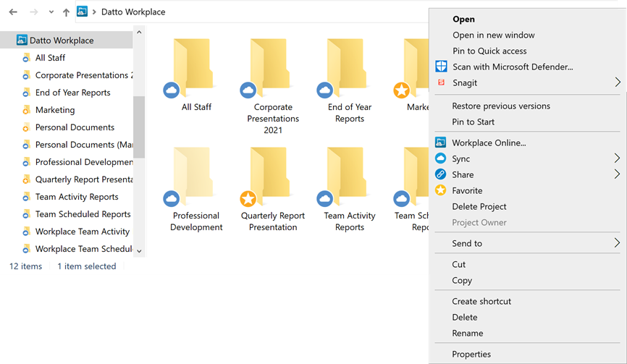Select Marketing in the navigation tree
Image resolution: width=627 pixels, height=364 pixels.
click(55, 110)
